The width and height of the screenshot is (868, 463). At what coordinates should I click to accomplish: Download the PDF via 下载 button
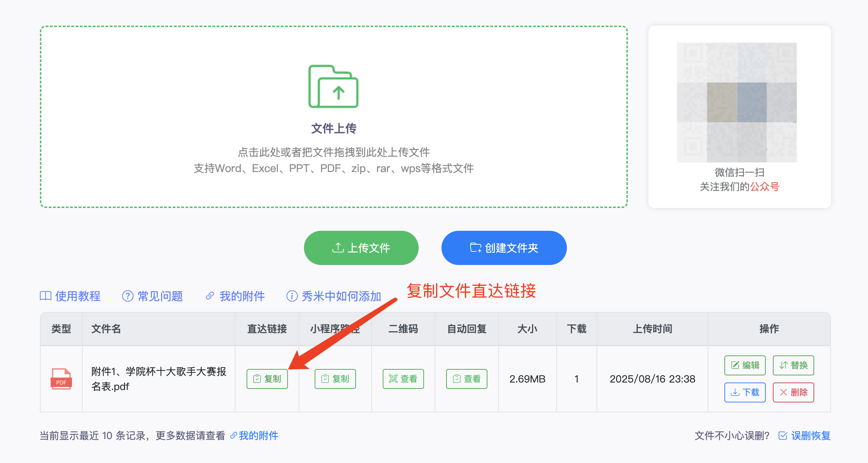click(x=745, y=392)
